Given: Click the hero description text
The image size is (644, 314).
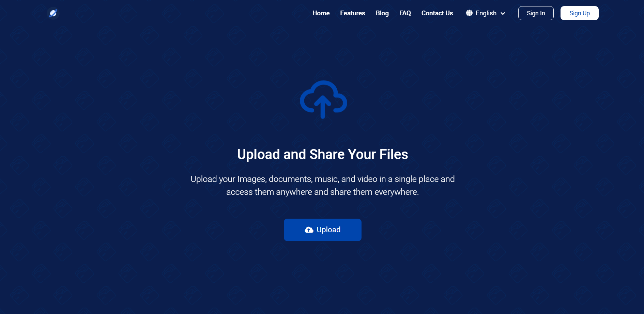Looking at the screenshot, I should 323,179.
